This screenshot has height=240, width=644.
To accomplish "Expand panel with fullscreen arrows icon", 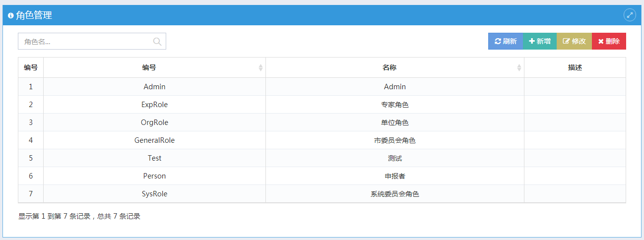I will click(x=630, y=15).
